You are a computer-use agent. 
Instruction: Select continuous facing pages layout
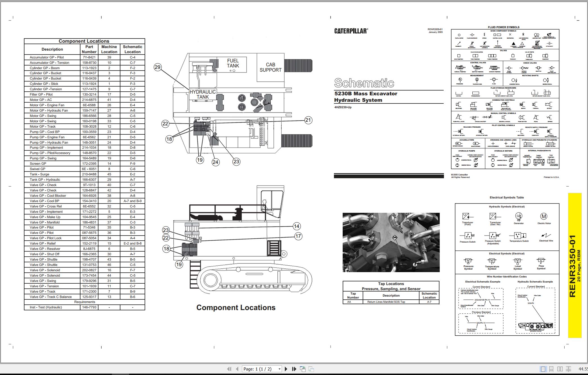coord(569,369)
